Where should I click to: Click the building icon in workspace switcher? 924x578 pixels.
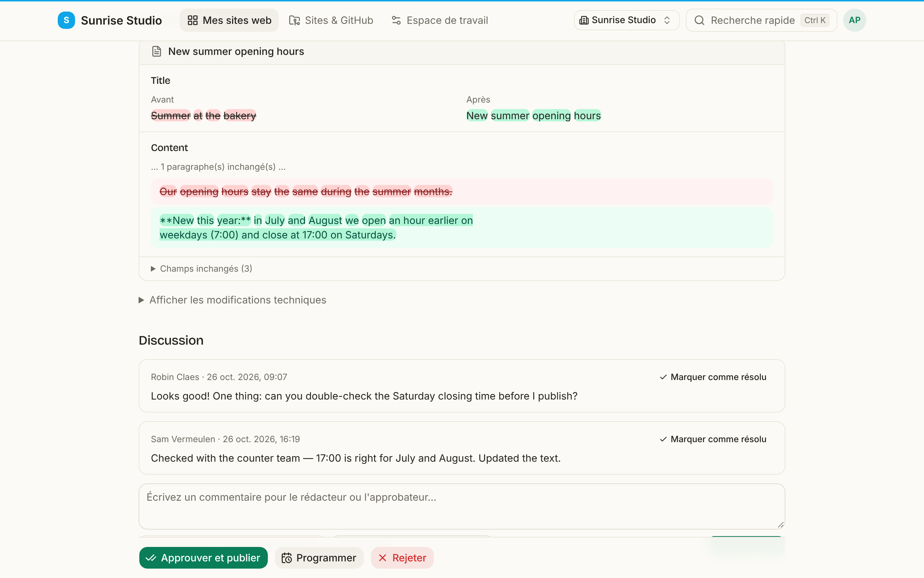click(x=584, y=20)
